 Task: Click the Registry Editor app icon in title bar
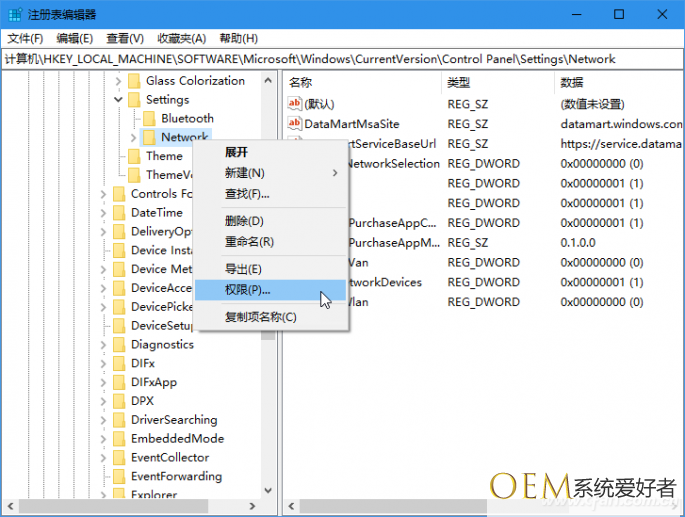click(x=15, y=14)
